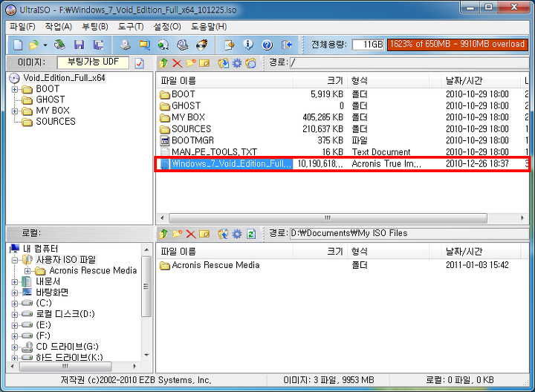
Task: Select the GHOST folder in image tree
Action: pyautogui.click(x=51, y=100)
